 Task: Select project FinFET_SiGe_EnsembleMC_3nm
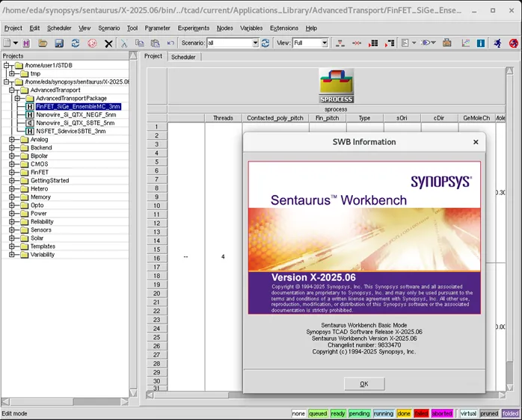click(x=79, y=107)
